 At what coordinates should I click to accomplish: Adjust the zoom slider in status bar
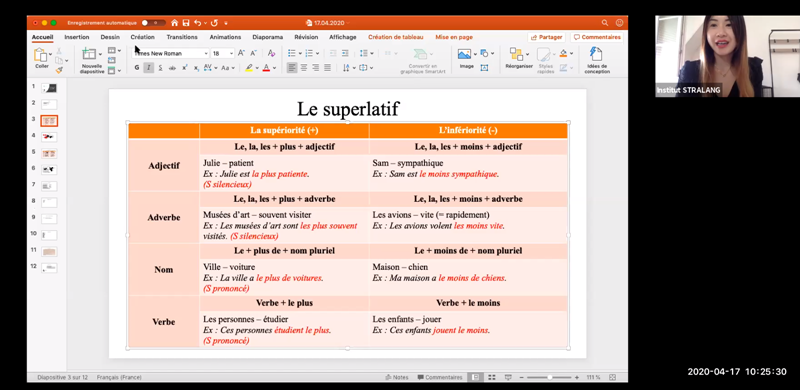click(549, 377)
